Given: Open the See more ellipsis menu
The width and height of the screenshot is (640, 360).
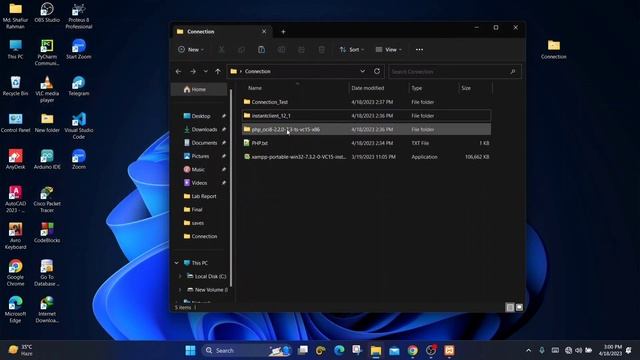Looking at the screenshot, I should 419,50.
